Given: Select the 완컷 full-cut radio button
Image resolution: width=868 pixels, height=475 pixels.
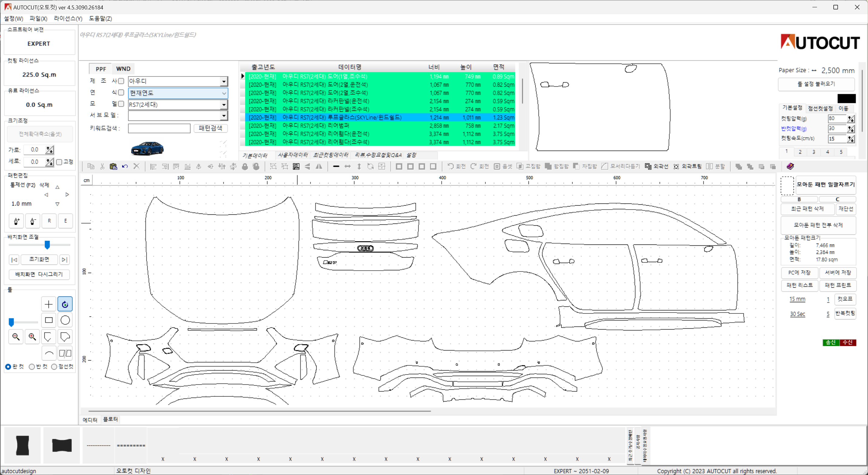Looking at the screenshot, I should 8,367.
